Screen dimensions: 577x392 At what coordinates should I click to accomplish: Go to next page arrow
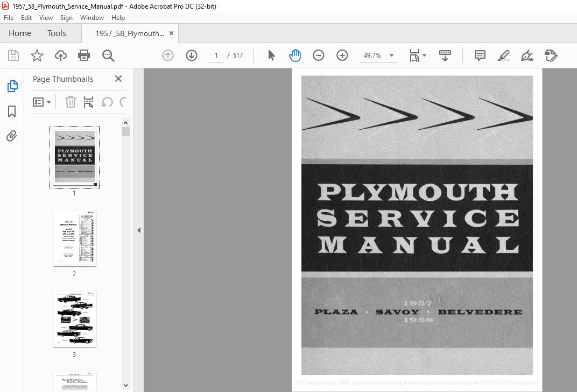coord(192,55)
